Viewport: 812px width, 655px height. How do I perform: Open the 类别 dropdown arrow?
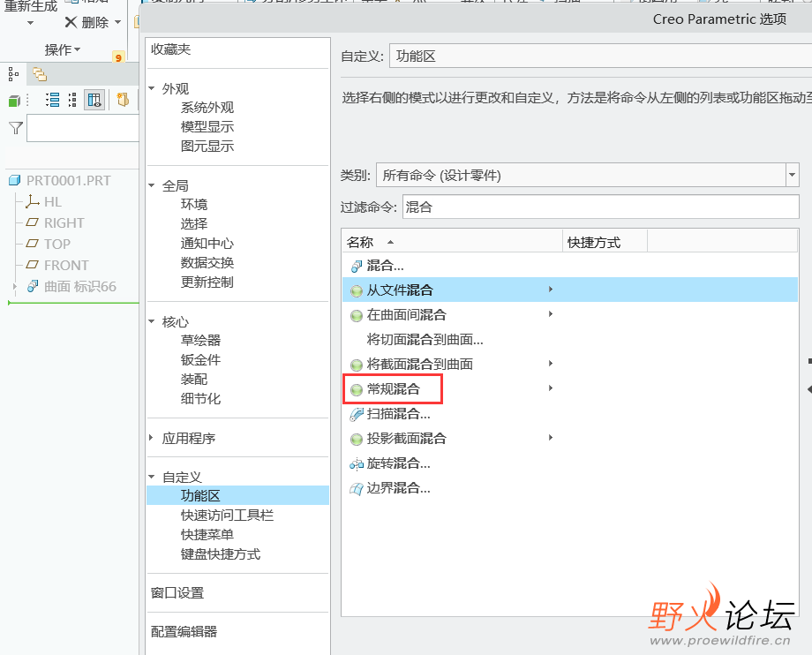792,175
